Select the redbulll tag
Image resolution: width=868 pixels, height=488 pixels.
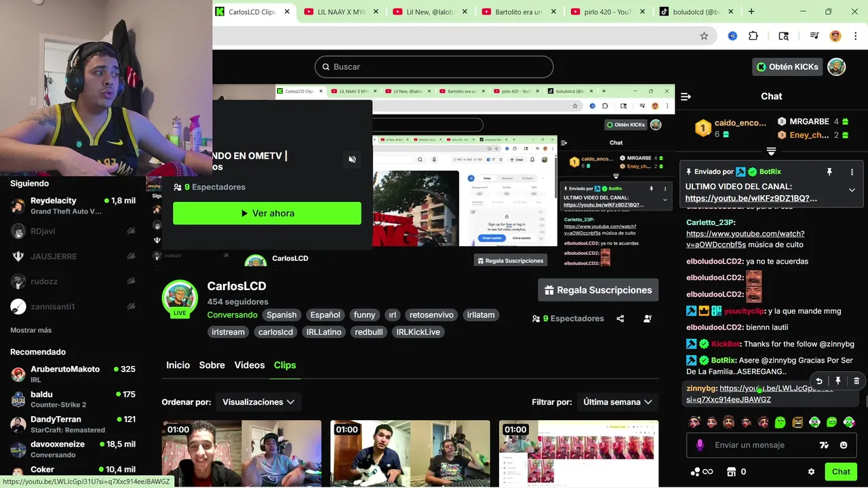tap(369, 331)
